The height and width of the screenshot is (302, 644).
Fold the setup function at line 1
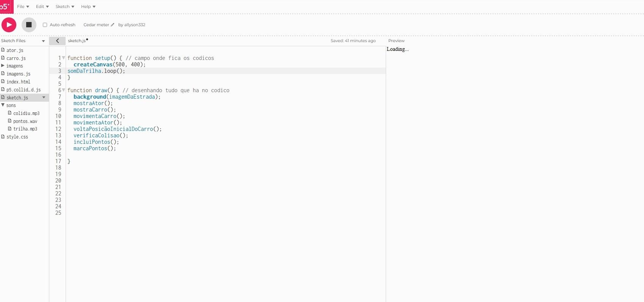[63, 58]
